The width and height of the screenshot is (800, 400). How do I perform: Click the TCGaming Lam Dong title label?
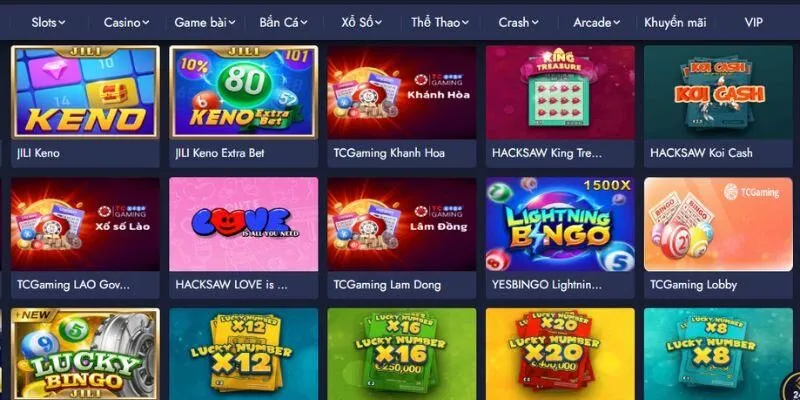[x=387, y=285]
